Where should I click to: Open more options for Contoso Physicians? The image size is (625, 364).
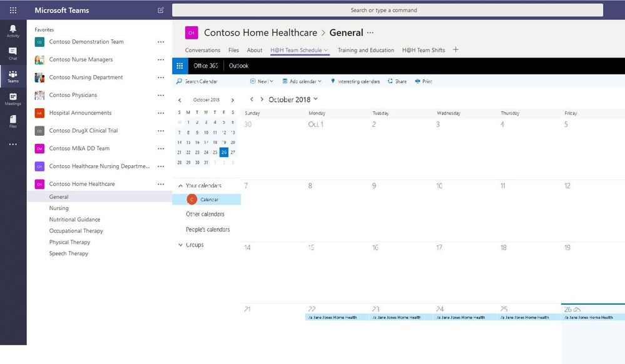click(x=161, y=95)
